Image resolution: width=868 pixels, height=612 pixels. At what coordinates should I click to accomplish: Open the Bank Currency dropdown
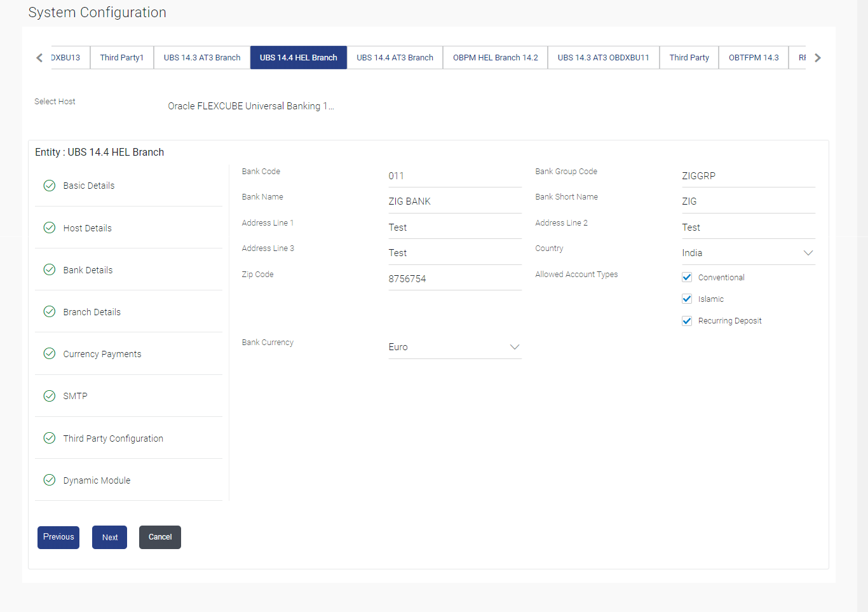[455, 347]
